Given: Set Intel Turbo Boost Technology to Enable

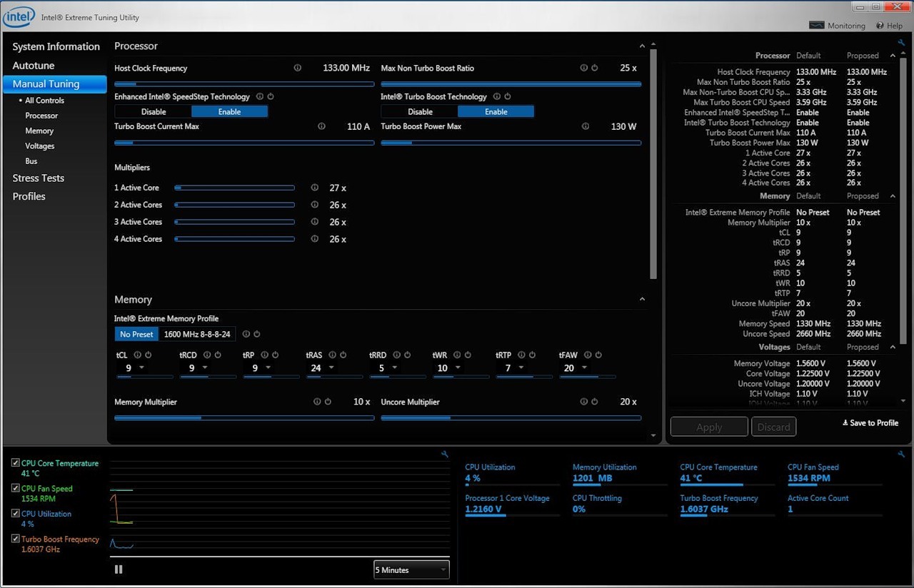Looking at the screenshot, I should (496, 111).
